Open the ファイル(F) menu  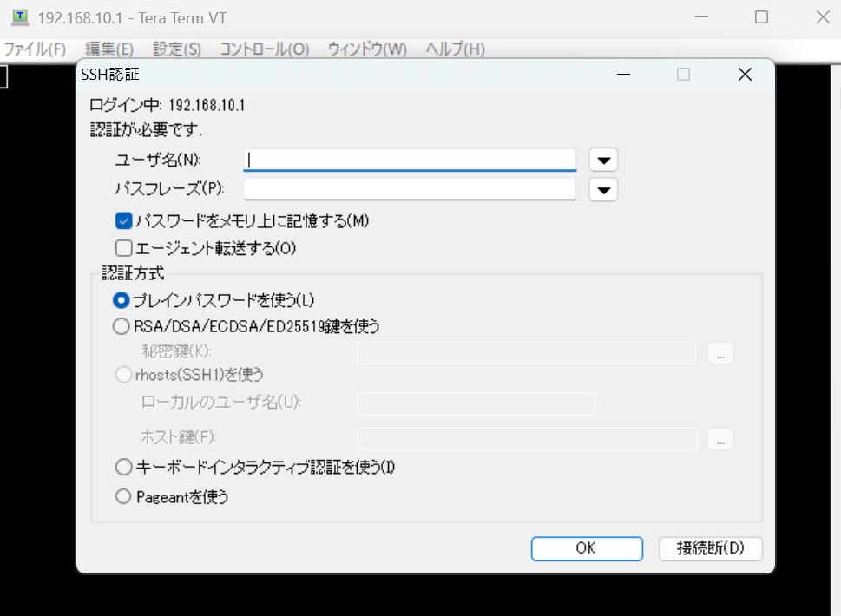35,49
